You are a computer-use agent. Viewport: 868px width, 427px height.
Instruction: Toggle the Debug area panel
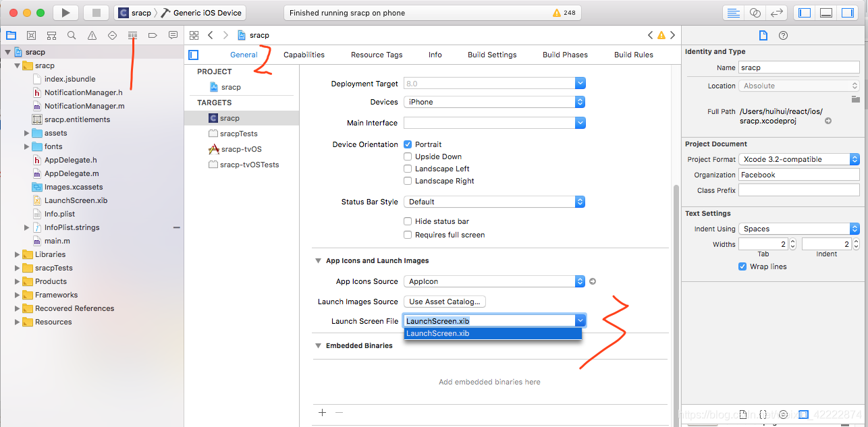point(826,13)
